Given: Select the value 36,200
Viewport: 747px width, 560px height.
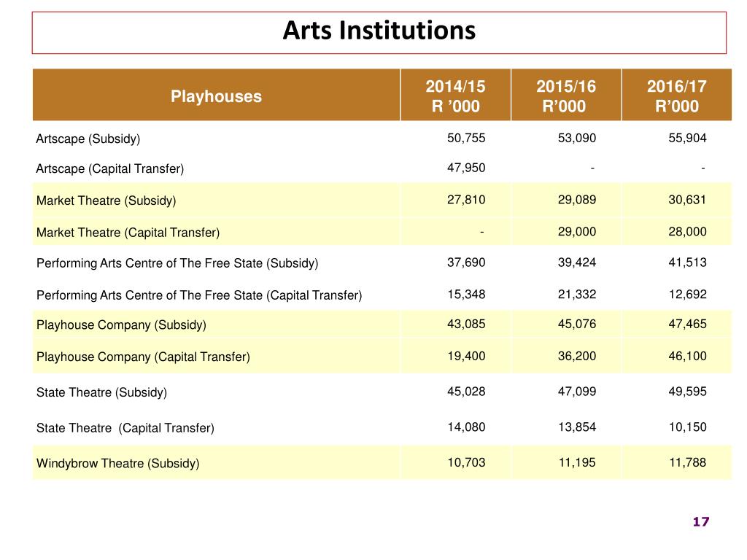Looking at the screenshot, I should (577, 356).
